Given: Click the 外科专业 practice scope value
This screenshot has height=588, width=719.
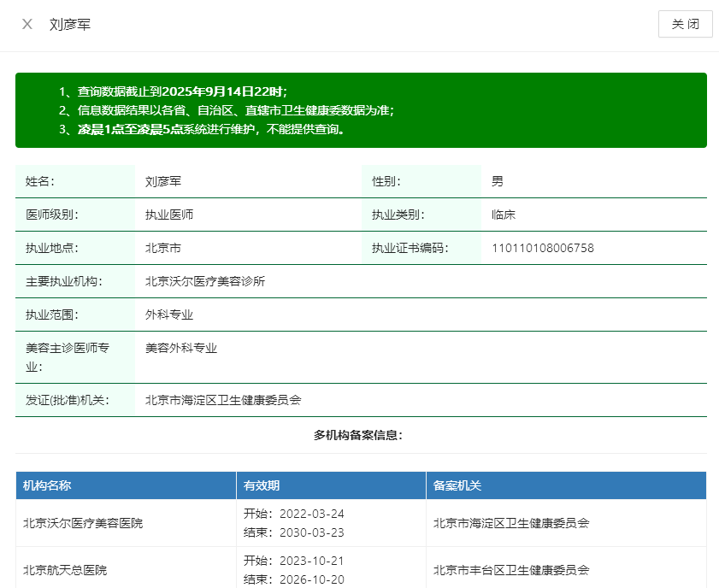Looking at the screenshot, I should (x=169, y=315).
